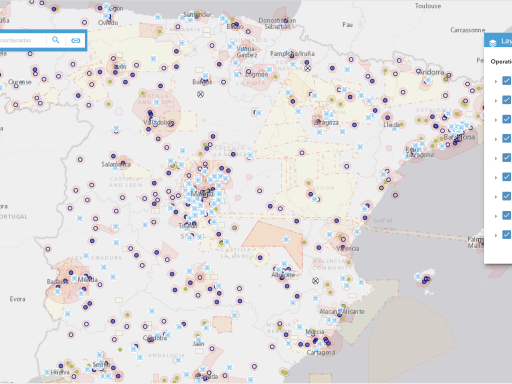Click the chain link share icon
This screenshot has width=512, height=384.
pos(76,40)
